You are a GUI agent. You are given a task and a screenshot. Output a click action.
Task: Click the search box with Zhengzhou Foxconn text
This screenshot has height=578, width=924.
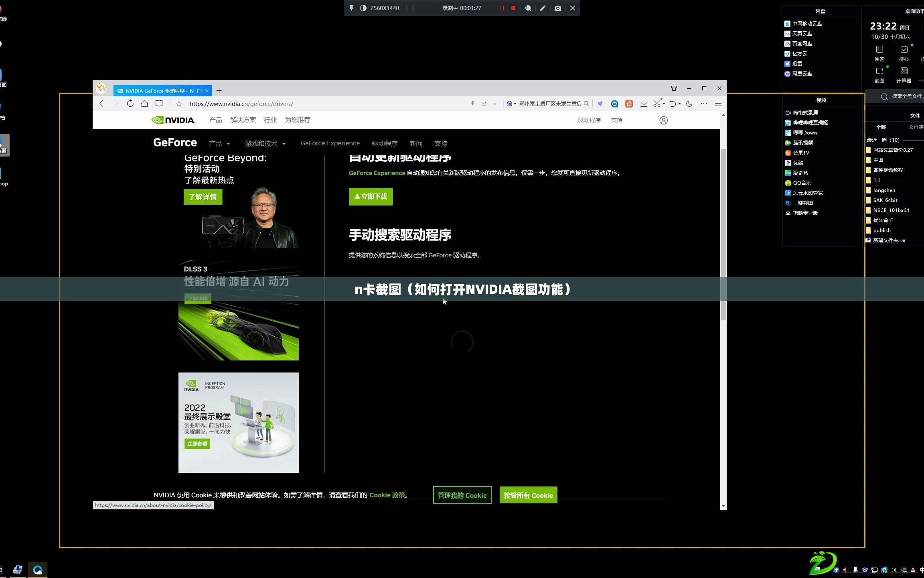tap(550, 104)
